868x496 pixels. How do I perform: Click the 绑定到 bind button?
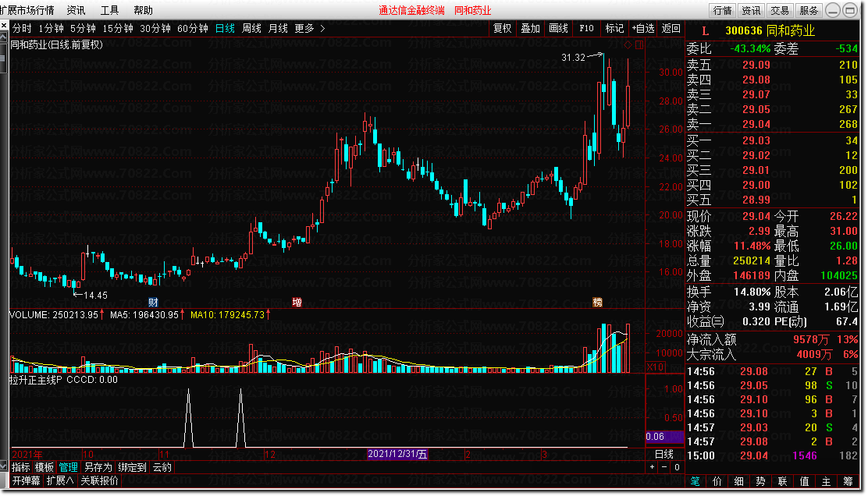tap(132, 467)
